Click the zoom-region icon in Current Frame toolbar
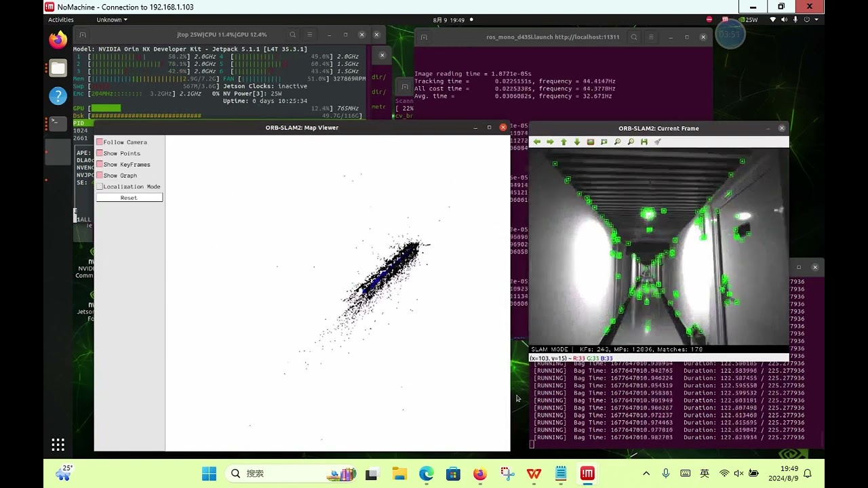This screenshot has width=868, height=488. (604, 142)
